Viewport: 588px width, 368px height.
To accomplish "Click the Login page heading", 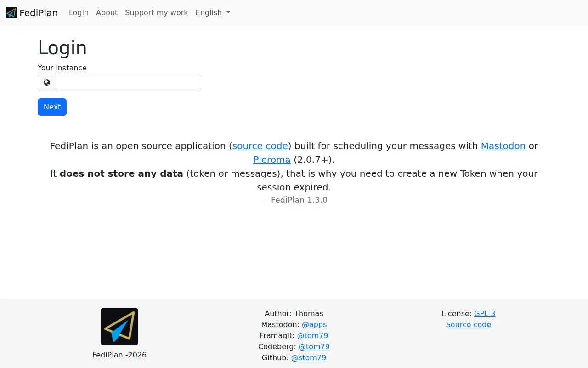I will [x=62, y=48].
